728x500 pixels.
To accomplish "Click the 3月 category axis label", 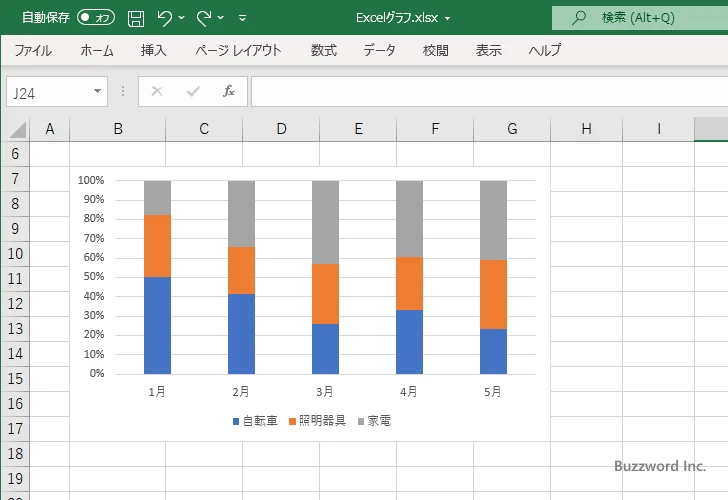I will (325, 392).
